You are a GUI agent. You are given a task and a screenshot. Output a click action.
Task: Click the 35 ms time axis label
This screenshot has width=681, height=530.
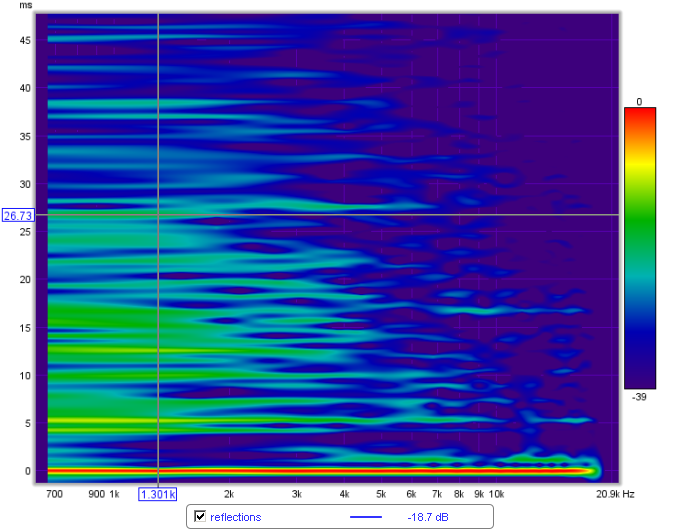click(x=25, y=137)
